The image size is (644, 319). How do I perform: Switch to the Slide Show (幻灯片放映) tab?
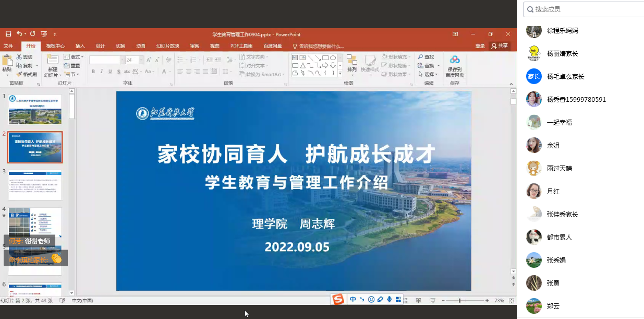pos(167,46)
